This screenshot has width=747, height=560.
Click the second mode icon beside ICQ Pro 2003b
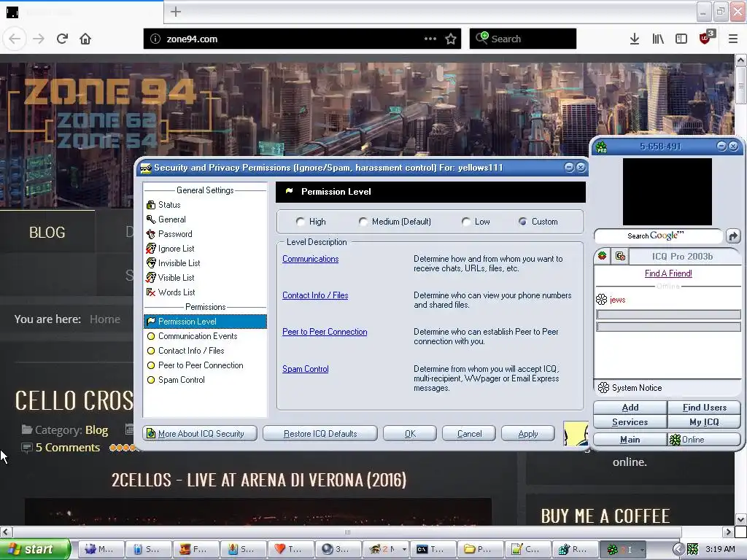pyautogui.click(x=620, y=256)
